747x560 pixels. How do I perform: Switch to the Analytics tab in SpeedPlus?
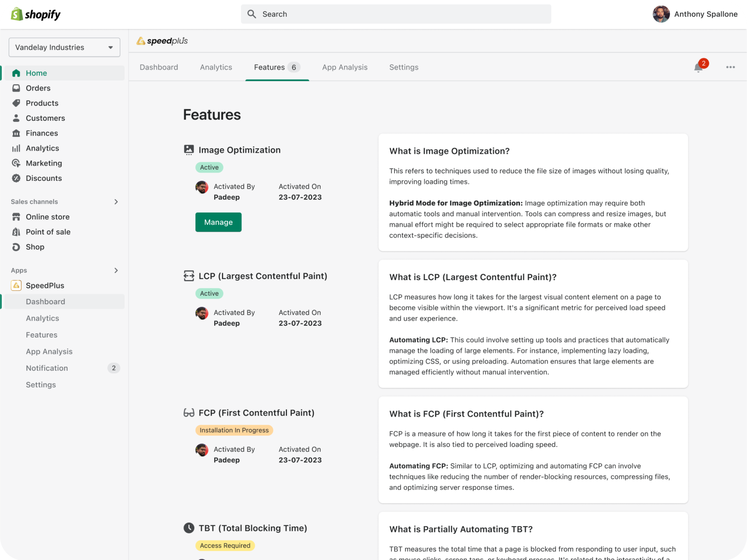point(216,67)
